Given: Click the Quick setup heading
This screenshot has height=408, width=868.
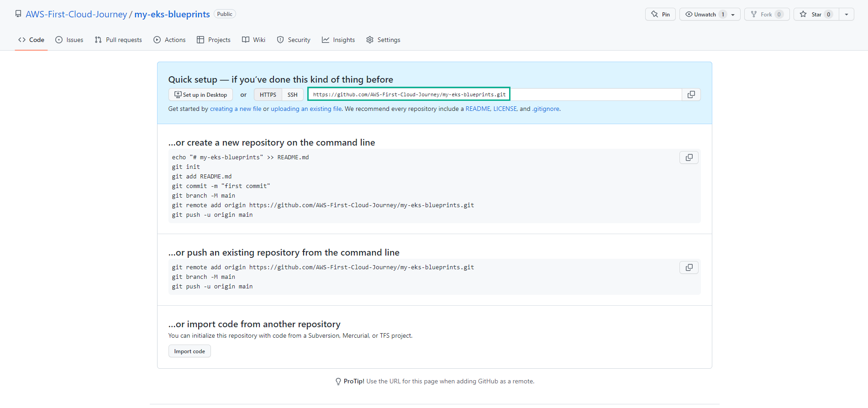Looking at the screenshot, I should pyautogui.click(x=281, y=79).
